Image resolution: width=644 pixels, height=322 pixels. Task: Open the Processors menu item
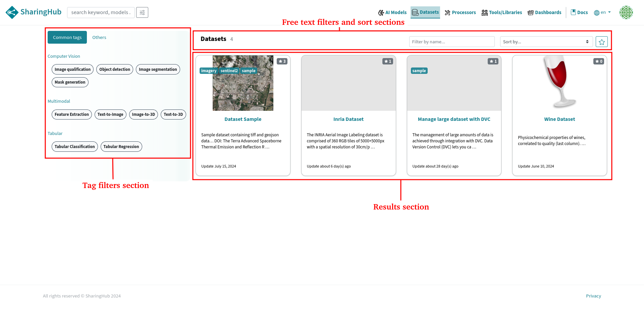tap(460, 12)
